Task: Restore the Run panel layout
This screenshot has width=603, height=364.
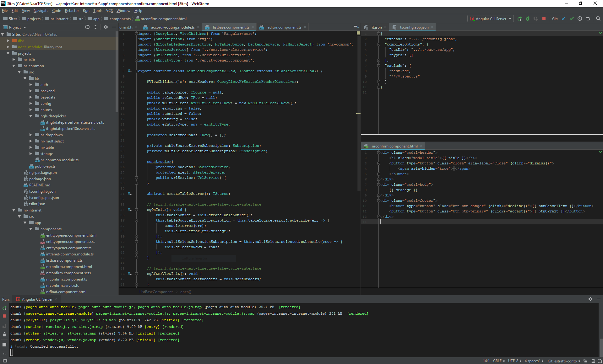Action: coord(4,345)
